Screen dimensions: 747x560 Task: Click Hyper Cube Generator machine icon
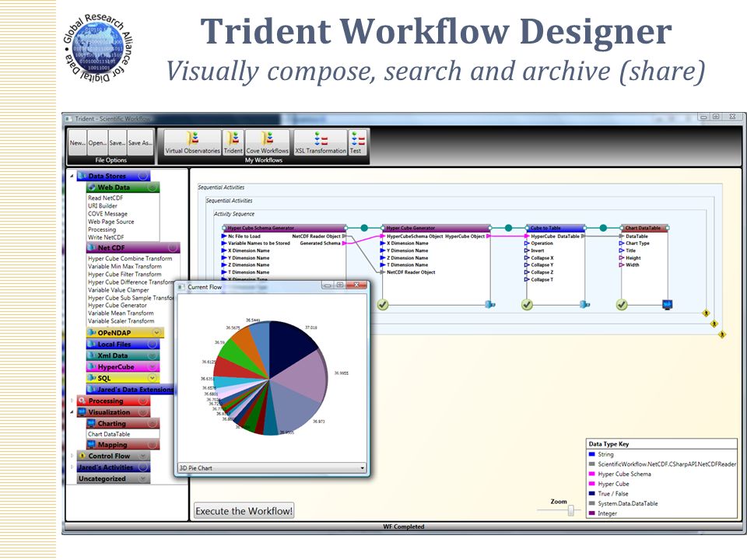point(490,305)
